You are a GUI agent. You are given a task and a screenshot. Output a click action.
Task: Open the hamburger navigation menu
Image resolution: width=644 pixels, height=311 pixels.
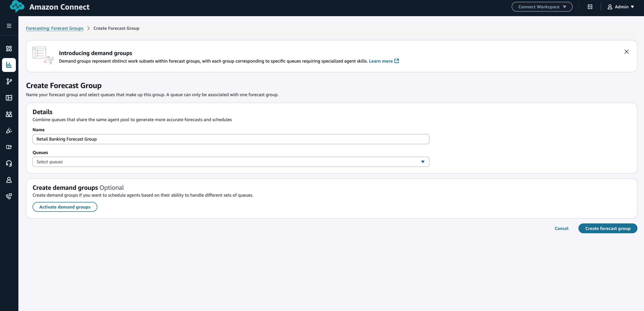(x=9, y=26)
